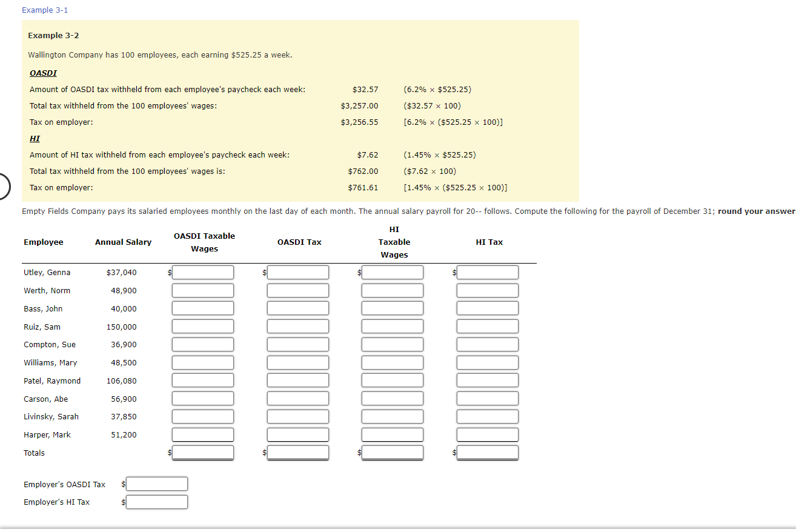This screenshot has width=796, height=532.
Task: Focus OASDI Taxable Wages input for Bass, John
Action: click(203, 308)
